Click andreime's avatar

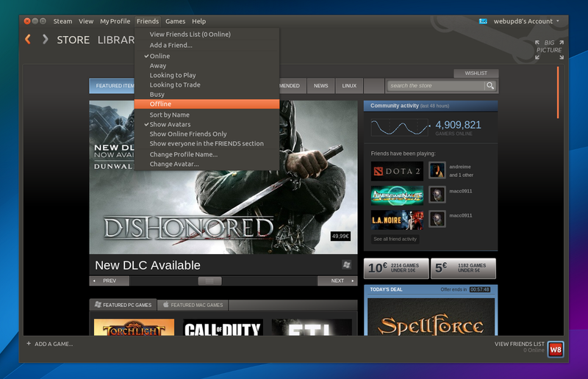tap(437, 170)
